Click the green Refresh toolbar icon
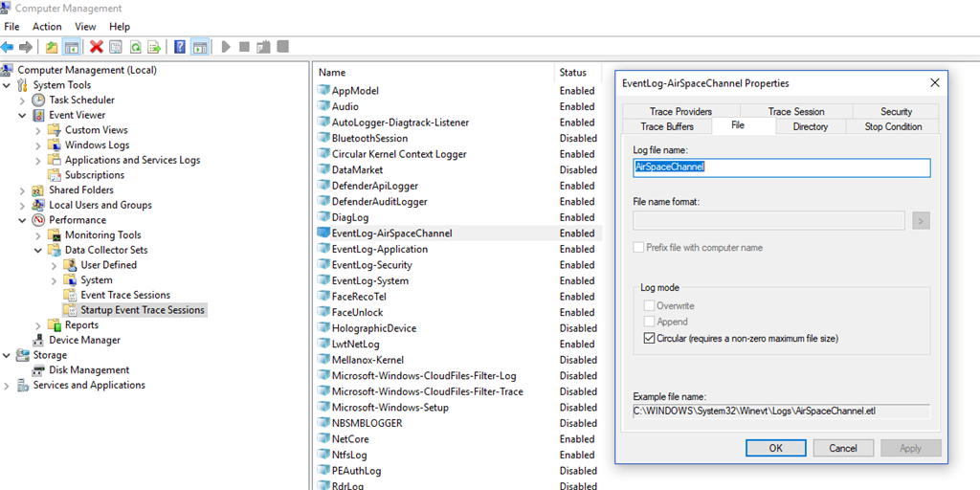The image size is (980, 490). [x=135, y=47]
